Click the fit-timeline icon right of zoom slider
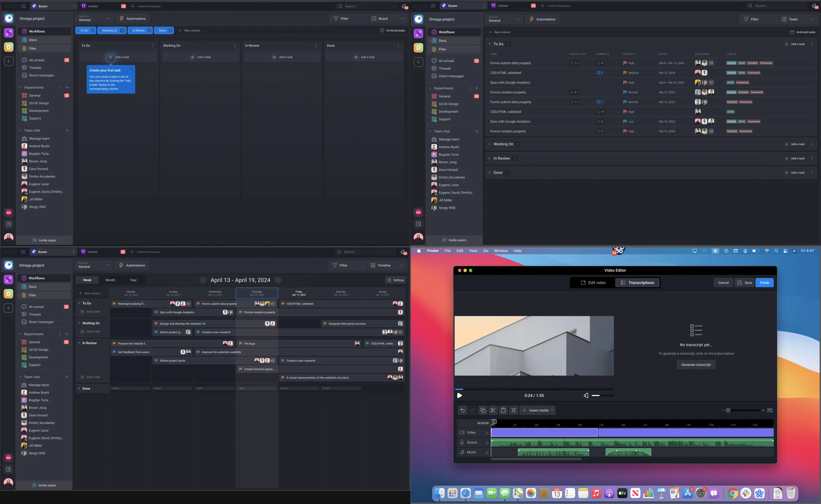This screenshot has width=821, height=504. 770,410
